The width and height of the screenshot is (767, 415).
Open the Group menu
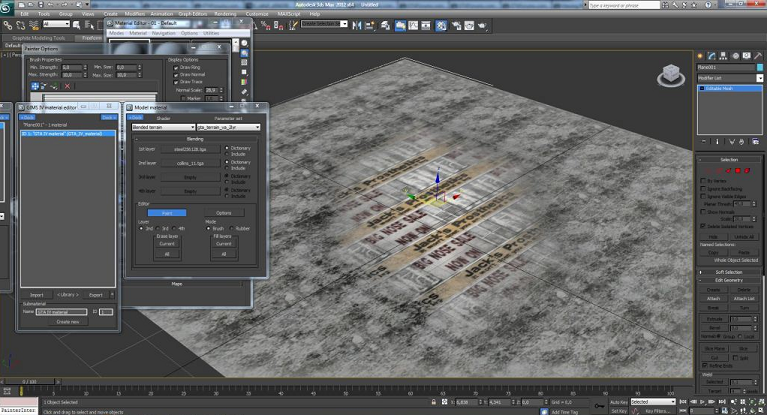[66, 14]
